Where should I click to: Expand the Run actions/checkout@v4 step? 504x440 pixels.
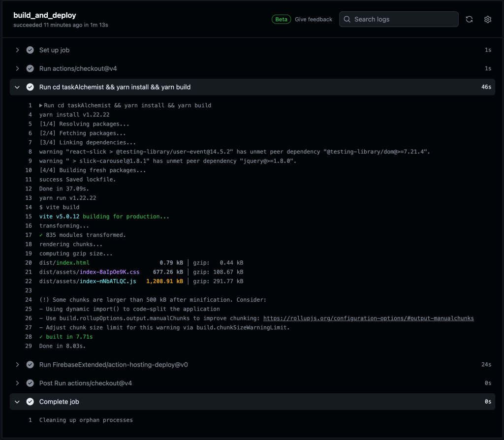point(17,68)
